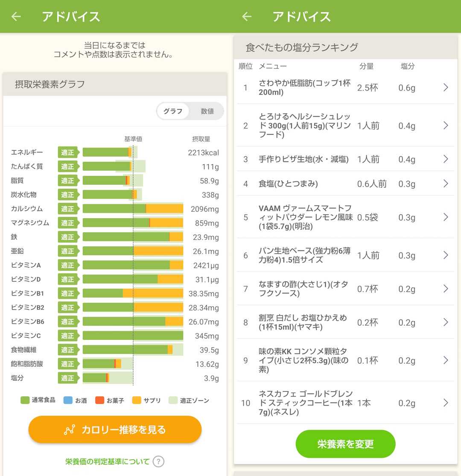Click the help question mark icon

[158, 461]
